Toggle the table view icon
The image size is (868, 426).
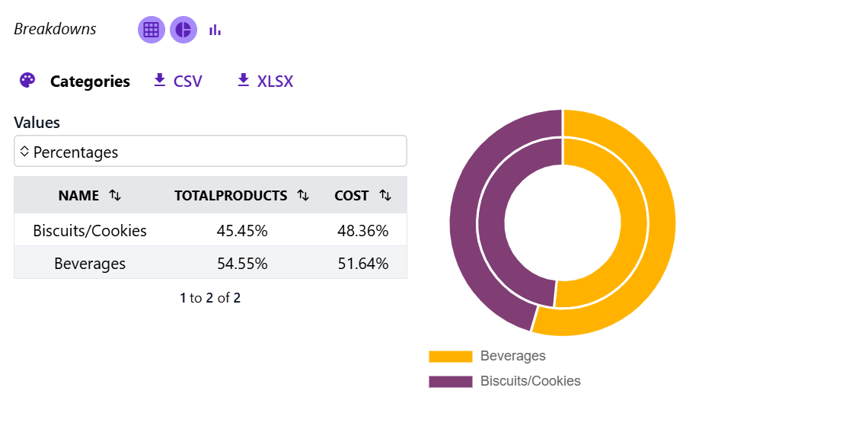pos(152,30)
